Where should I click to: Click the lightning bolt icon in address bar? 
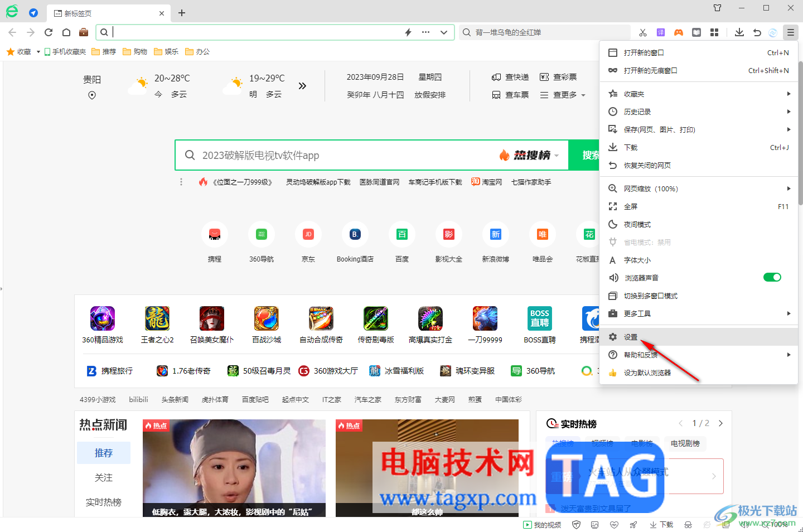[x=408, y=32]
